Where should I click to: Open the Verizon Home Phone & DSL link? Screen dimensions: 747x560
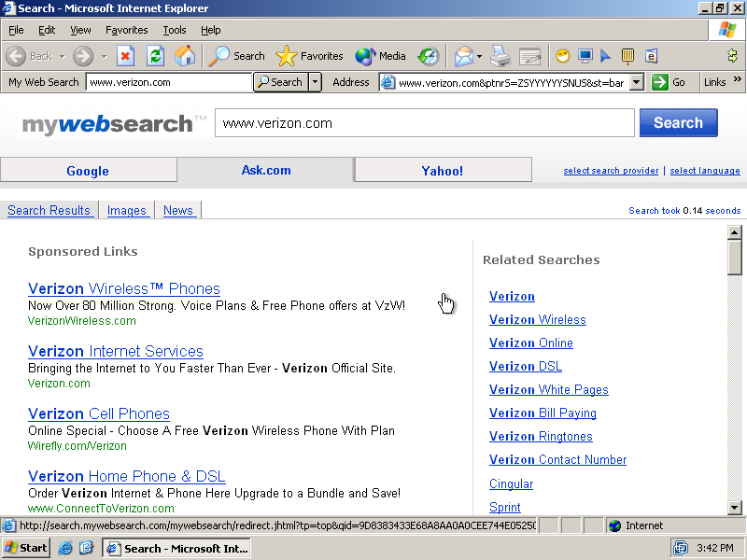(x=127, y=476)
